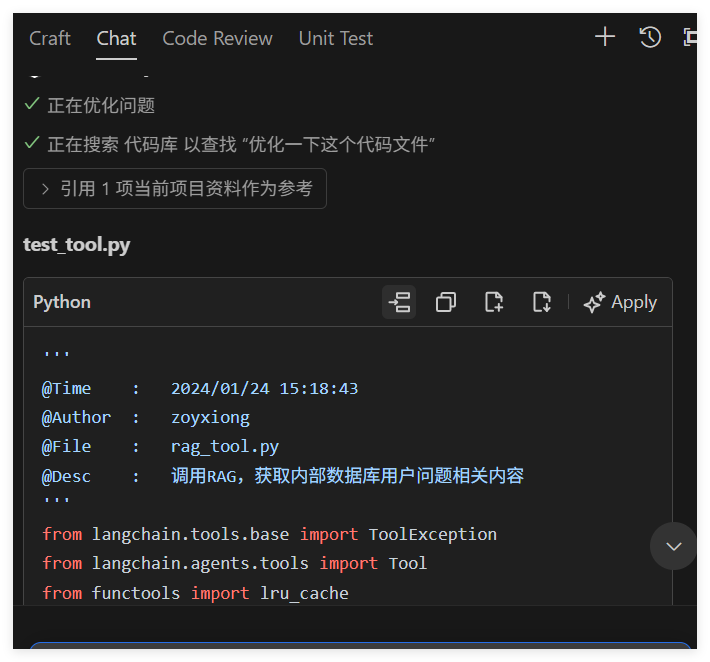This screenshot has height=662, width=710.
Task: Click the timestamp 2024/01/24 15:18:43
Action: [x=264, y=389]
